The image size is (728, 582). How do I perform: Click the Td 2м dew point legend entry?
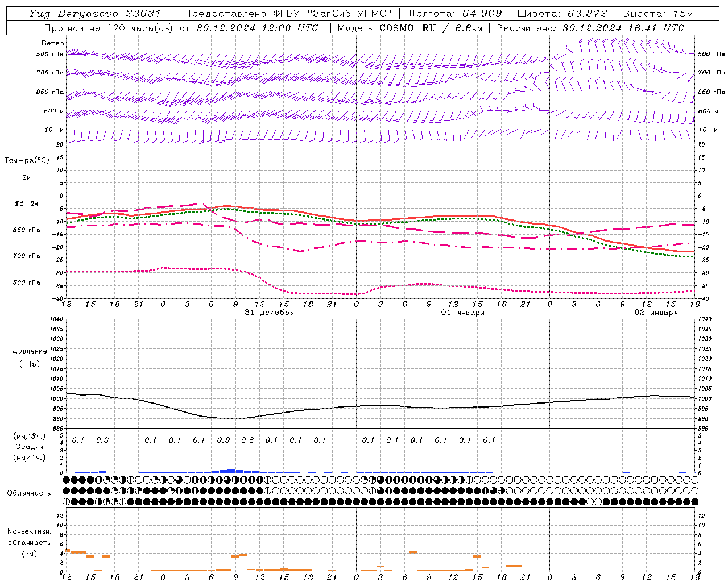26,203
